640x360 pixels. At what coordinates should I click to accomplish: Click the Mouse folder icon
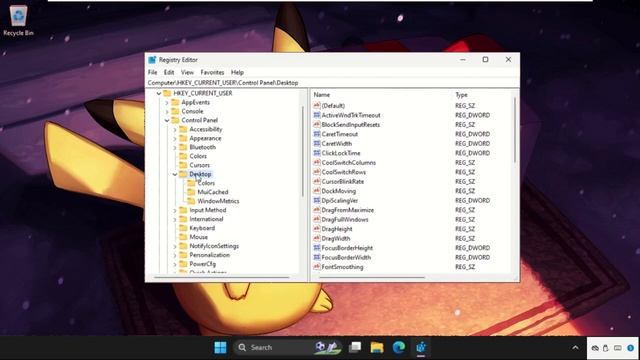coord(183,237)
